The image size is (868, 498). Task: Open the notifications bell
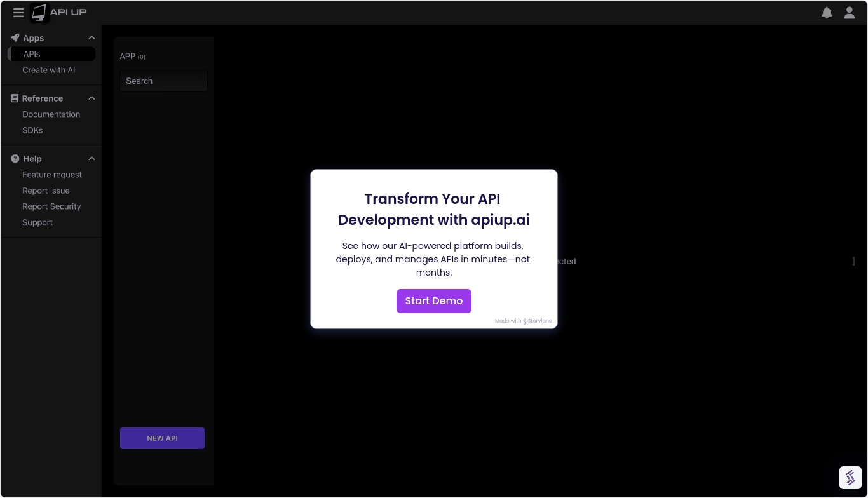827,12
